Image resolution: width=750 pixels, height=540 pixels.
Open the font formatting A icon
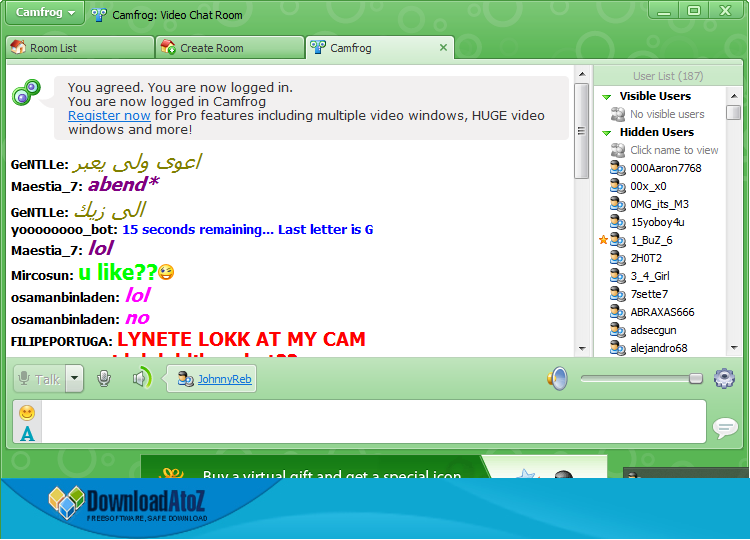pos(27,433)
